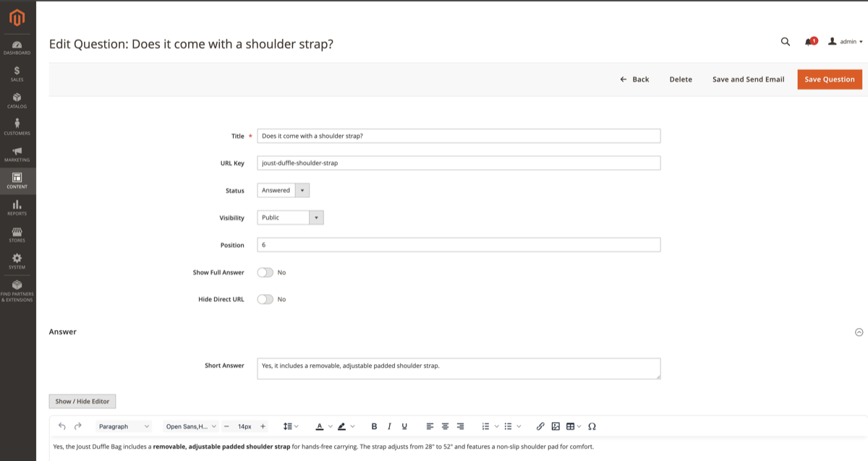Open the Dashboard section in the sidebar
The width and height of the screenshot is (868, 461).
coord(16,48)
